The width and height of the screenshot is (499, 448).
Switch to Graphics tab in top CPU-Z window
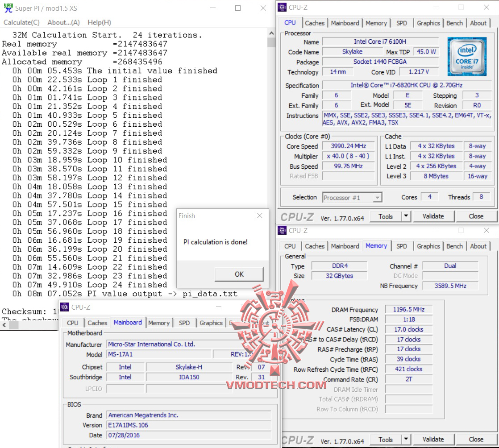tap(428, 23)
